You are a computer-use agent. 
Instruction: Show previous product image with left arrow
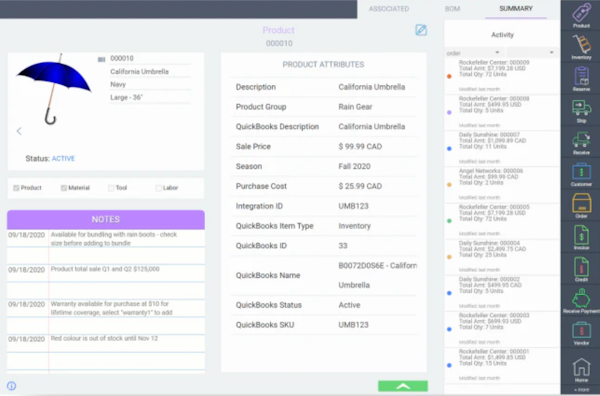[19, 131]
